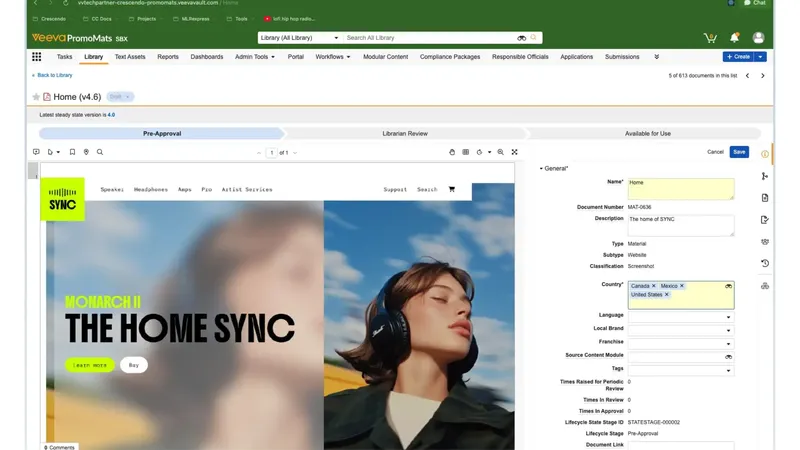The image size is (800, 450).
Task: Click binoculars lookup in Country field
Action: (x=728, y=286)
